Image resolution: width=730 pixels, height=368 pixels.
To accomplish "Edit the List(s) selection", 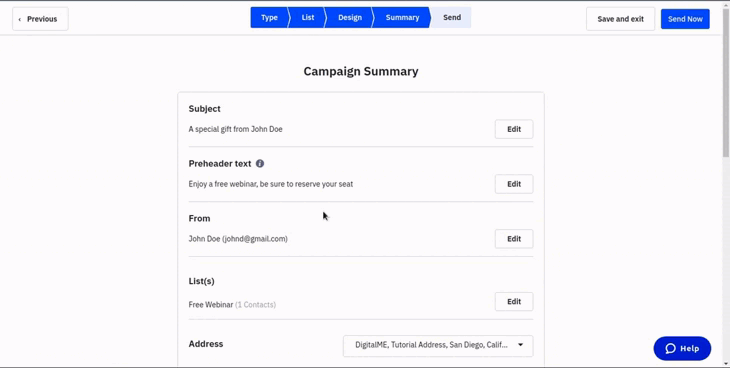I will click(514, 301).
